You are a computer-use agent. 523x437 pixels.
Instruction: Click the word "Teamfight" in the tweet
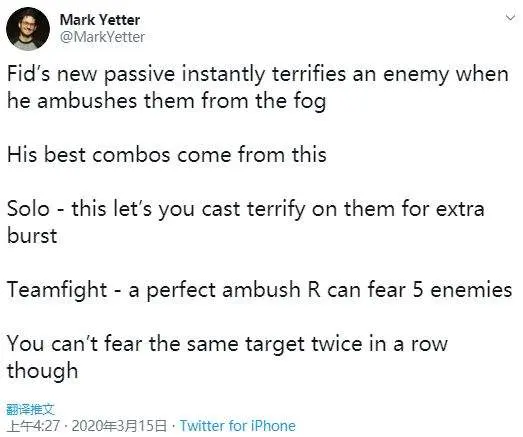click(57, 290)
